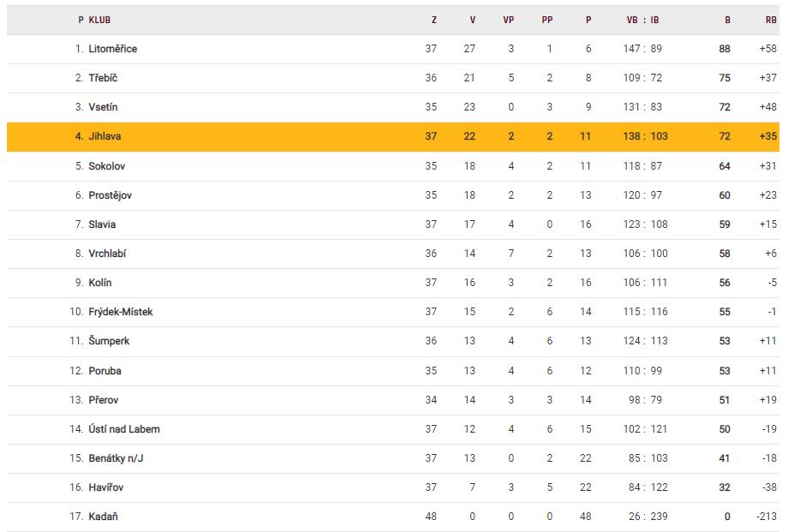This screenshot has width=788, height=532.
Task: Click the Benátky n/J team name
Action: [x=116, y=458]
